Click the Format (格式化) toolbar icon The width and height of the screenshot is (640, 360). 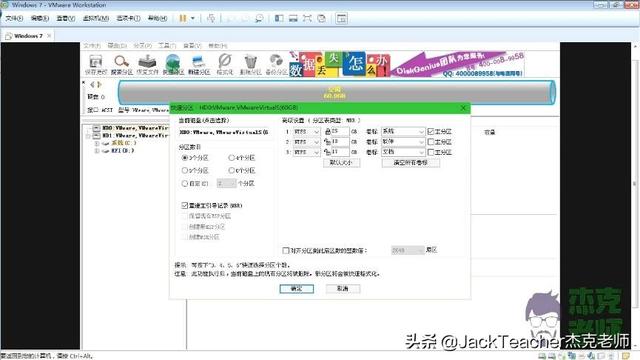(224, 64)
